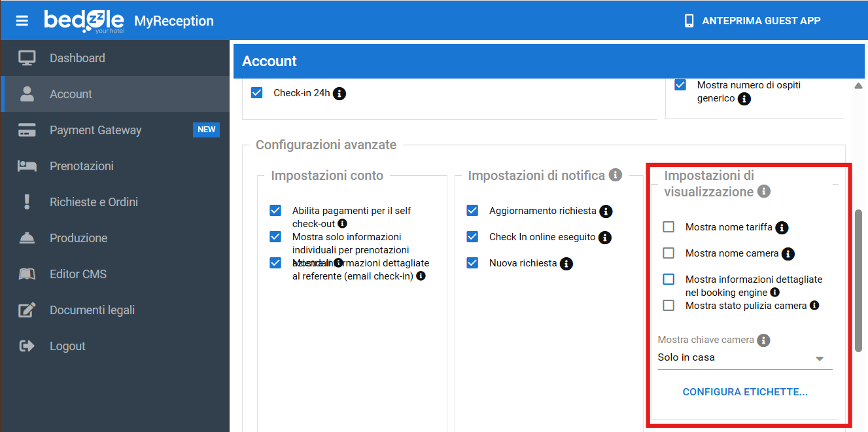Open Prenotazioni in the sidebar
This screenshot has height=432, width=868.
[x=82, y=166]
